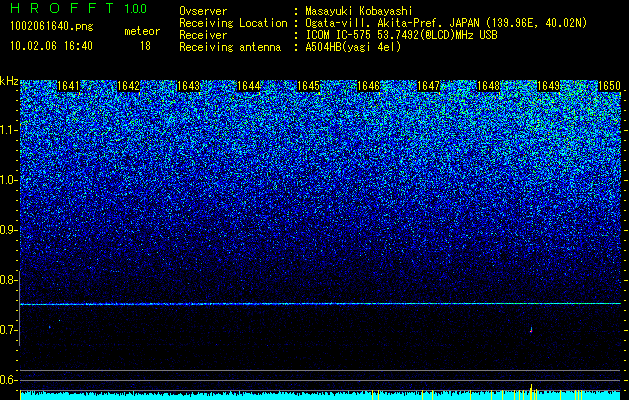
Task: Click the 1641 time marker
Action: (69, 86)
